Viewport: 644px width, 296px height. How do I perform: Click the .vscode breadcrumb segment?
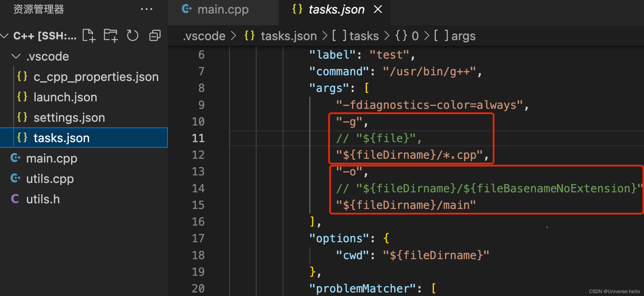tap(204, 36)
